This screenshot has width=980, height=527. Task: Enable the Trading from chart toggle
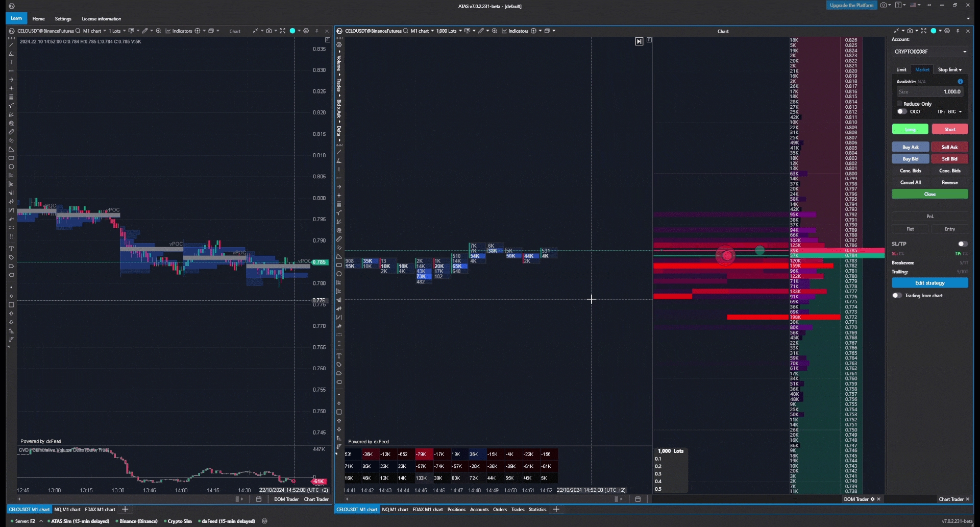[897, 296]
